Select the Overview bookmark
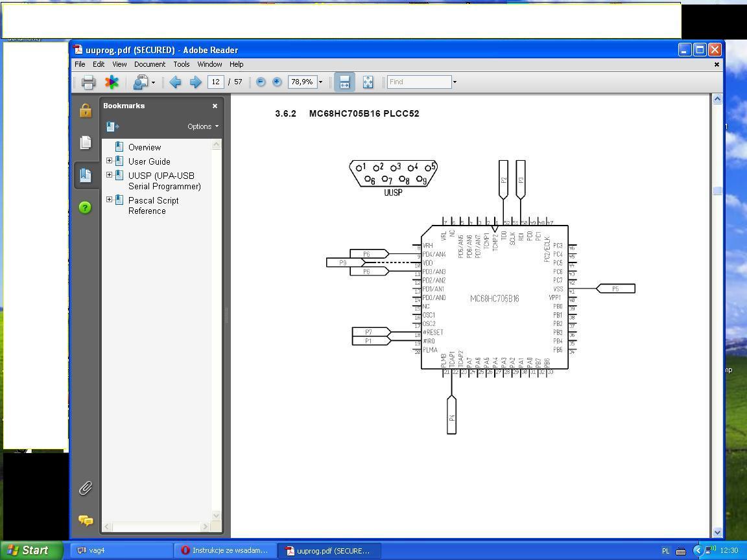The image size is (747, 560). 145,148
